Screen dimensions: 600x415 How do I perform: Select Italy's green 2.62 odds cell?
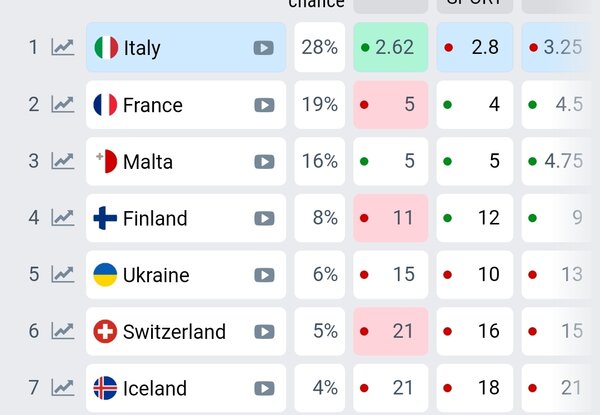[390, 47]
